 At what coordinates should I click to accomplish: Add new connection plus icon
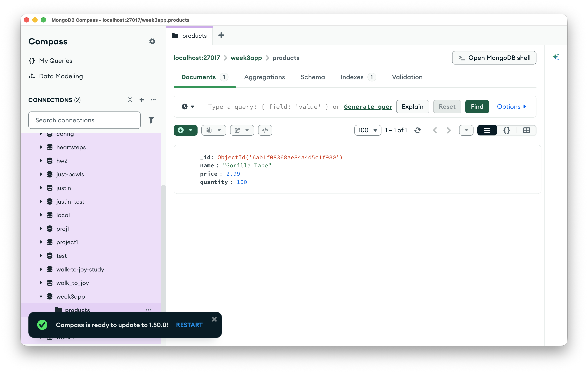142,100
